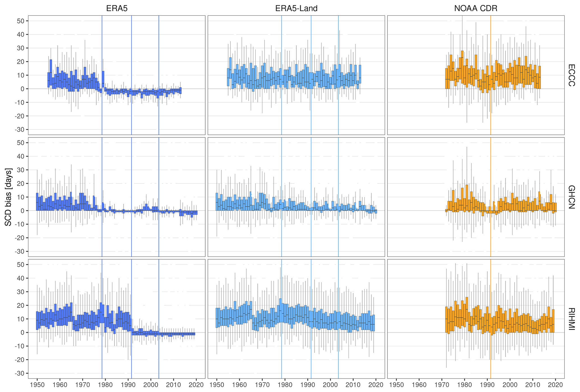Click the 1970 tick under the NOAA CDR column
This screenshot has width=580, height=392.
click(x=442, y=385)
